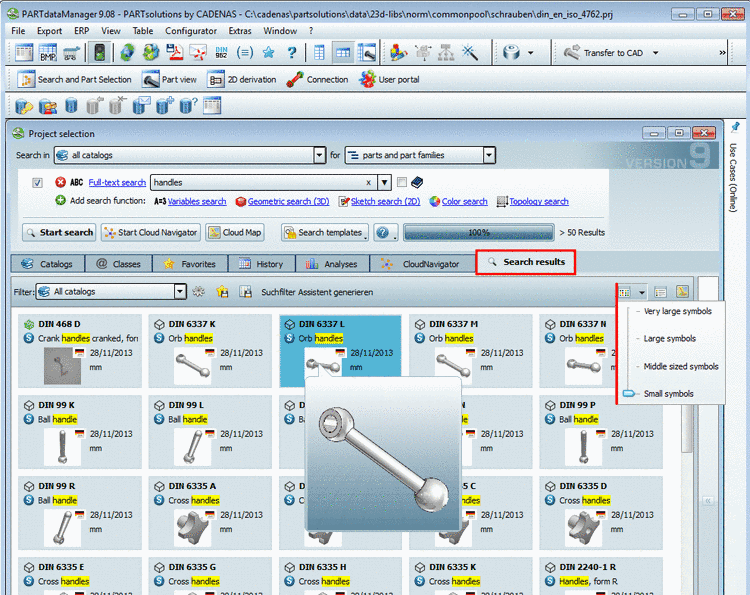Toggle the full-text search enabled checkbox
750x595 pixels.
click(x=37, y=182)
